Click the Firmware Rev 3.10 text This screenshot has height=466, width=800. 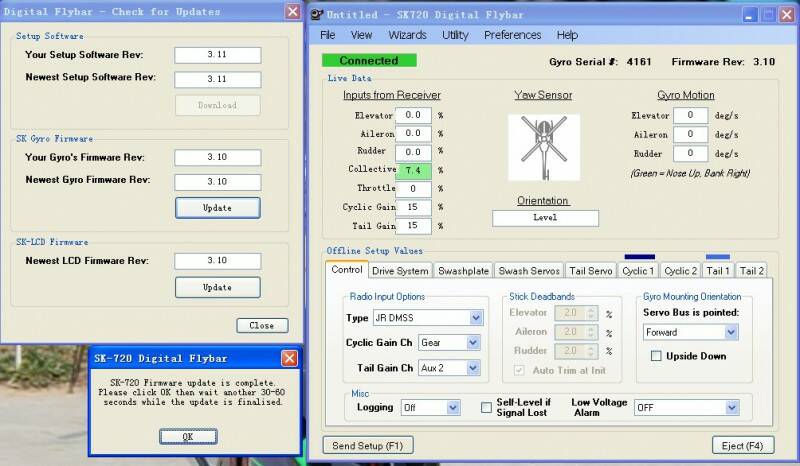pyautogui.click(x=723, y=62)
